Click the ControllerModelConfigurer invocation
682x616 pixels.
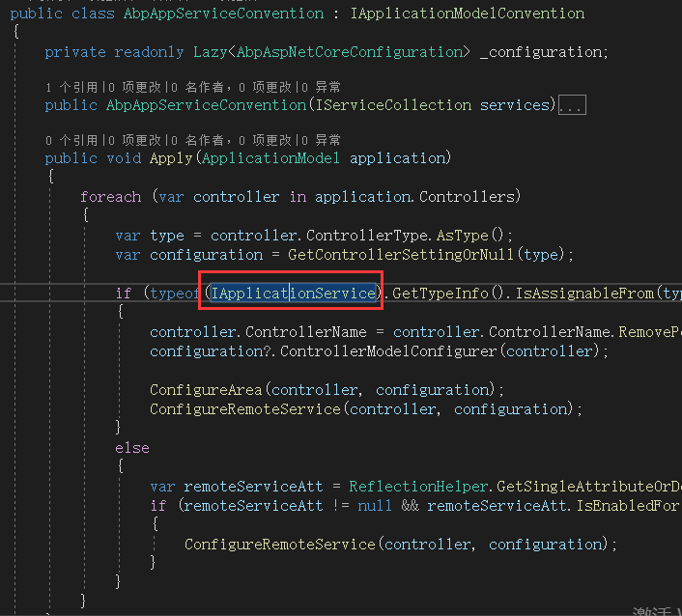388,351
